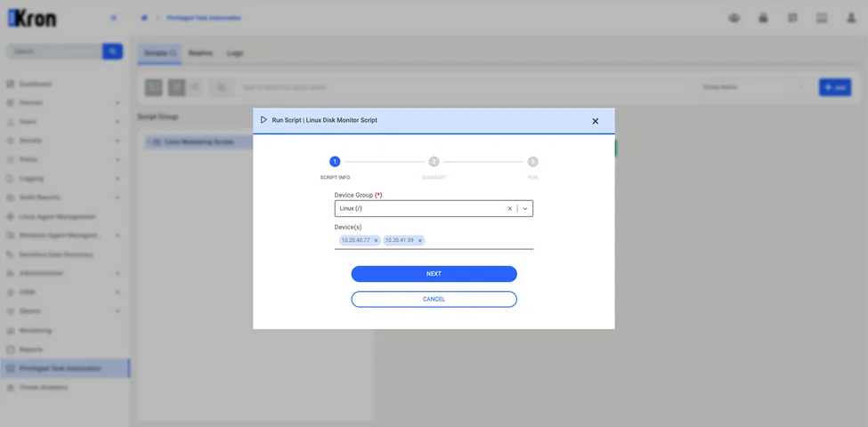This screenshot has width=868, height=427.
Task: Close the Run Script dialog
Action: pos(595,121)
